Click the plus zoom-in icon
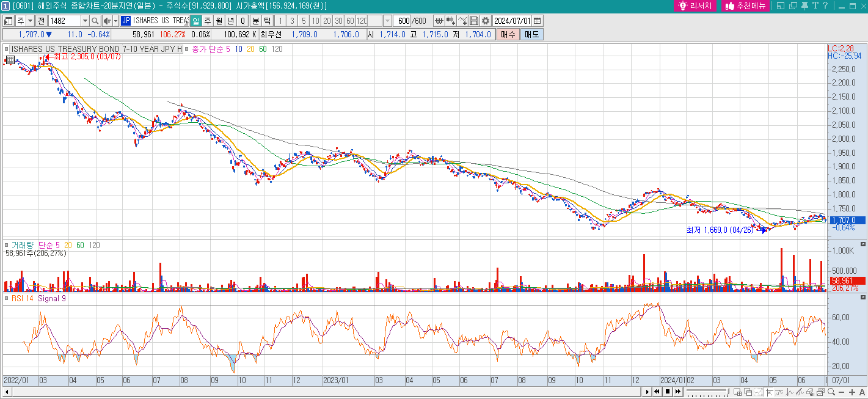This screenshot has height=399, width=868. 852,392
